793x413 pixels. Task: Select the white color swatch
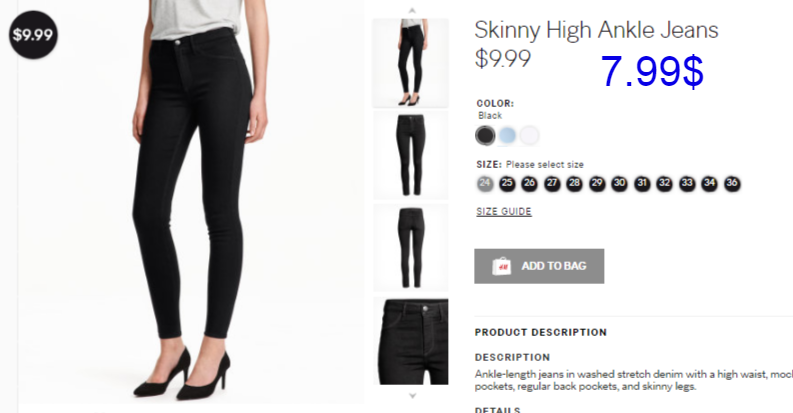[x=530, y=135]
